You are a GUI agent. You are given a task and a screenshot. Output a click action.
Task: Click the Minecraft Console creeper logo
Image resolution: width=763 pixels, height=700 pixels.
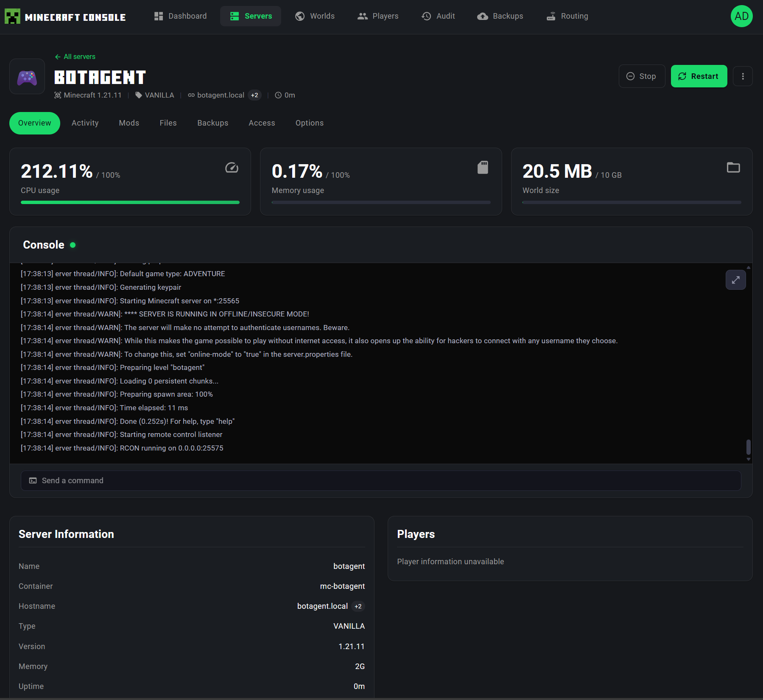(12, 17)
